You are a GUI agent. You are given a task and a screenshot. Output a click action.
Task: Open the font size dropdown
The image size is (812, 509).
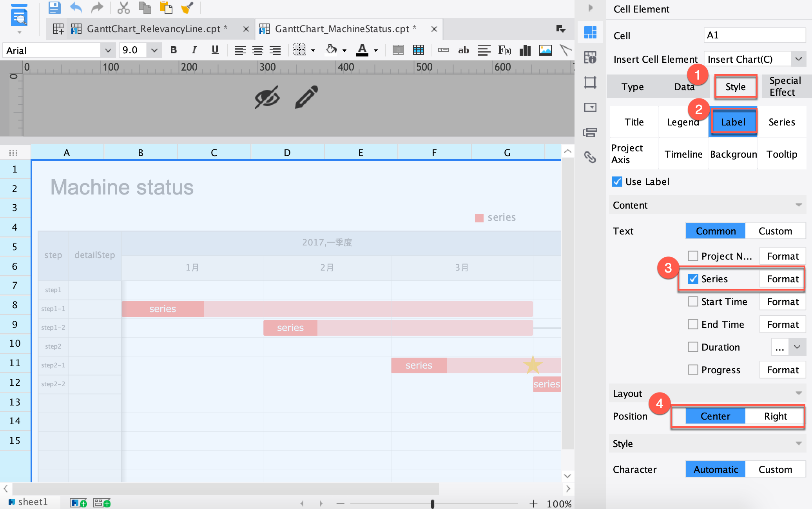[x=154, y=50]
